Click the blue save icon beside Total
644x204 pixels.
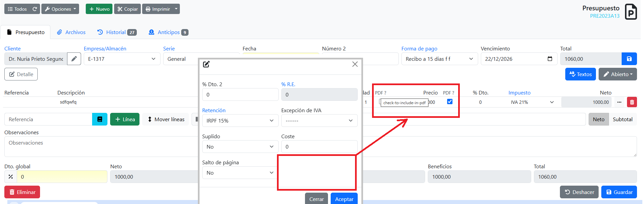pyautogui.click(x=629, y=59)
